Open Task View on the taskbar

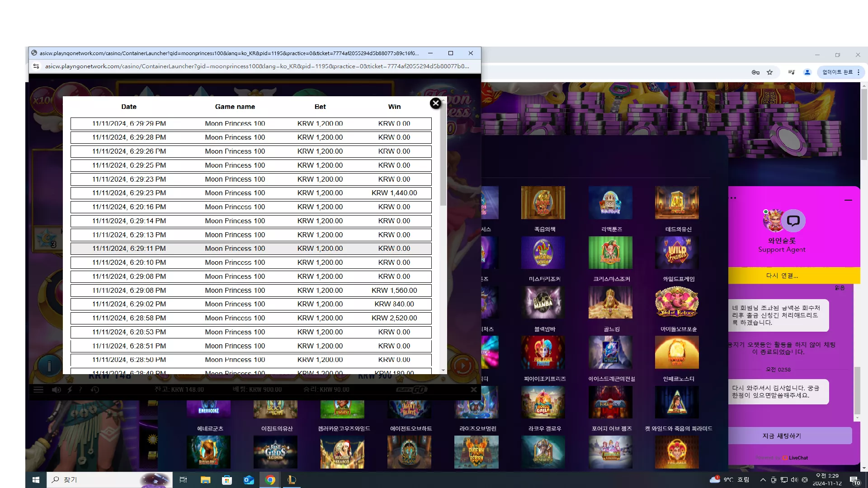(x=183, y=480)
